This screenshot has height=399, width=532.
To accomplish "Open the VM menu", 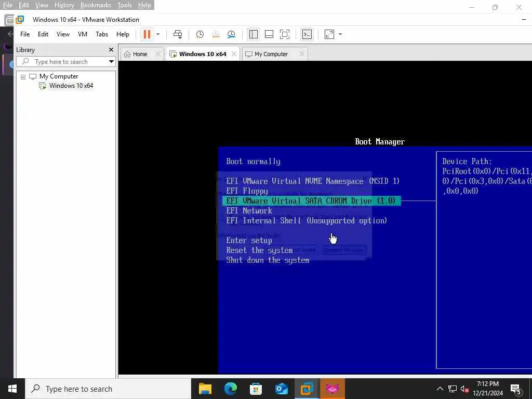I will click(x=83, y=34).
